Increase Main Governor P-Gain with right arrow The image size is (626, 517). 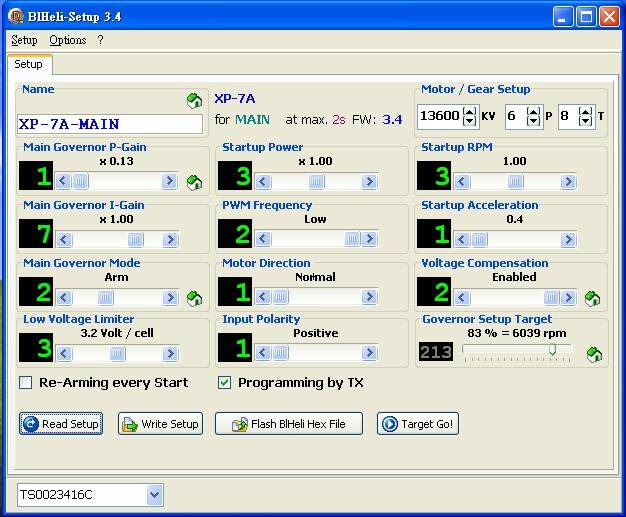tap(170, 181)
